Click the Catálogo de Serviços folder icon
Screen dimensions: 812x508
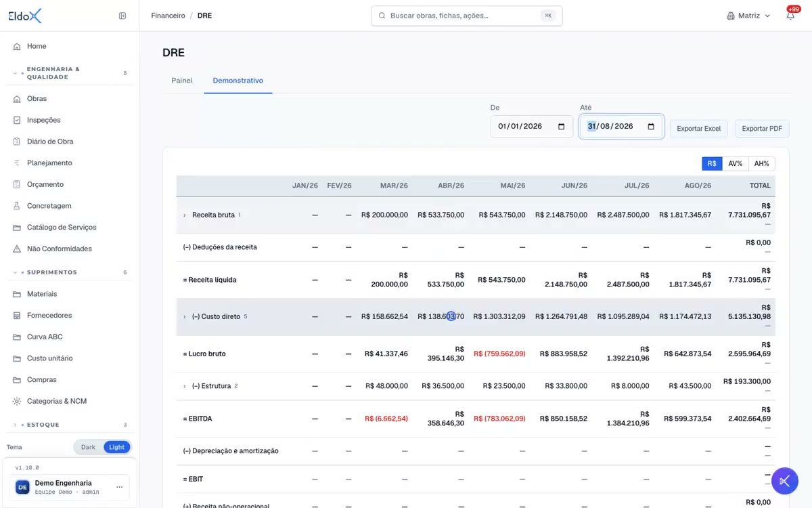click(x=17, y=228)
